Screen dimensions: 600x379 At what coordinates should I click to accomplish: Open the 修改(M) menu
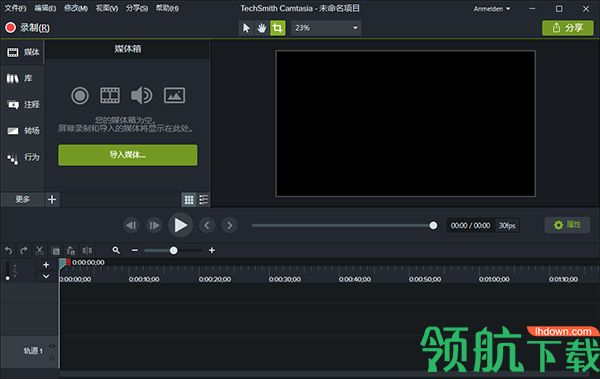tap(76, 8)
